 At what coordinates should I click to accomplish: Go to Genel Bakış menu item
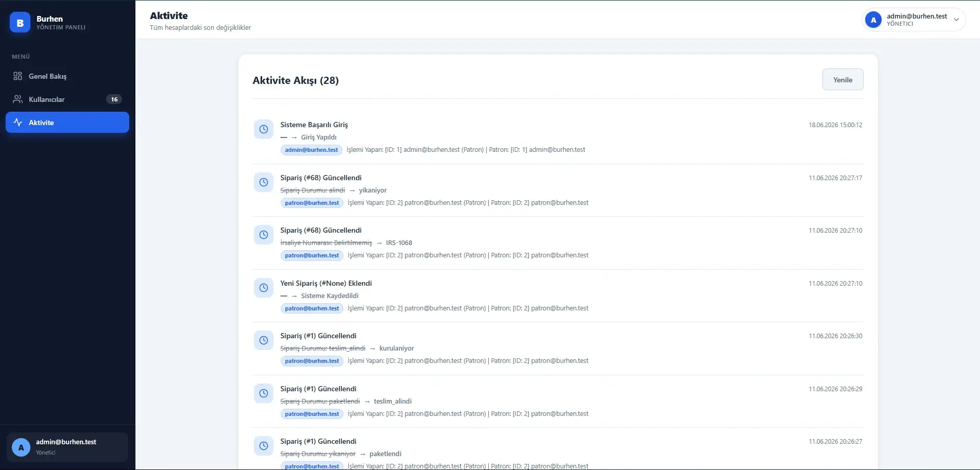point(67,76)
